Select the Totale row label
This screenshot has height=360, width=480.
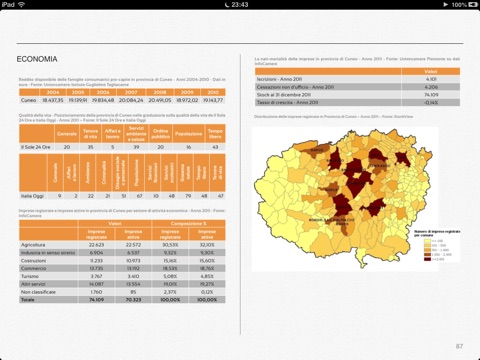(x=28, y=300)
